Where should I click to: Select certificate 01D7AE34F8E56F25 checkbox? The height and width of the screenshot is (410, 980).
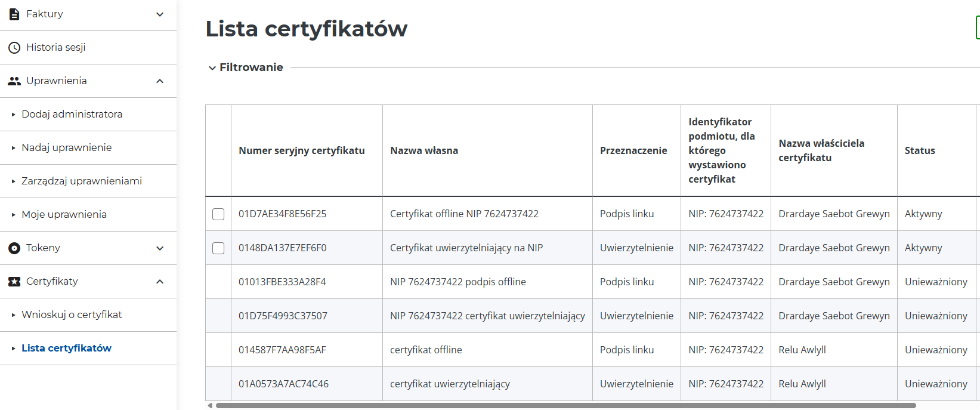pos(218,214)
